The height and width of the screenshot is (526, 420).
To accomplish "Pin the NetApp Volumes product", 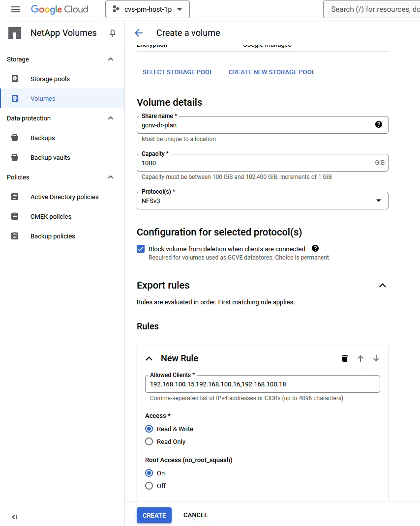I will (x=113, y=33).
